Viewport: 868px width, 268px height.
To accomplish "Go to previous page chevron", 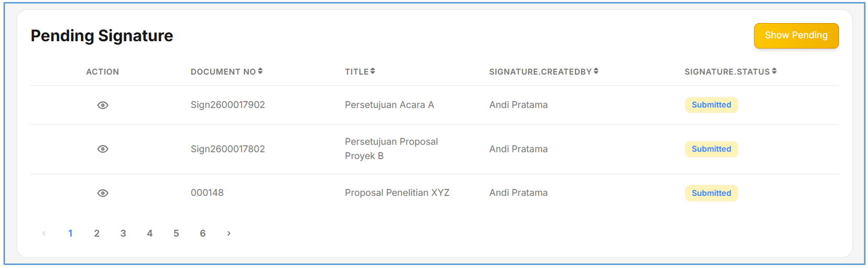I will 44,234.
